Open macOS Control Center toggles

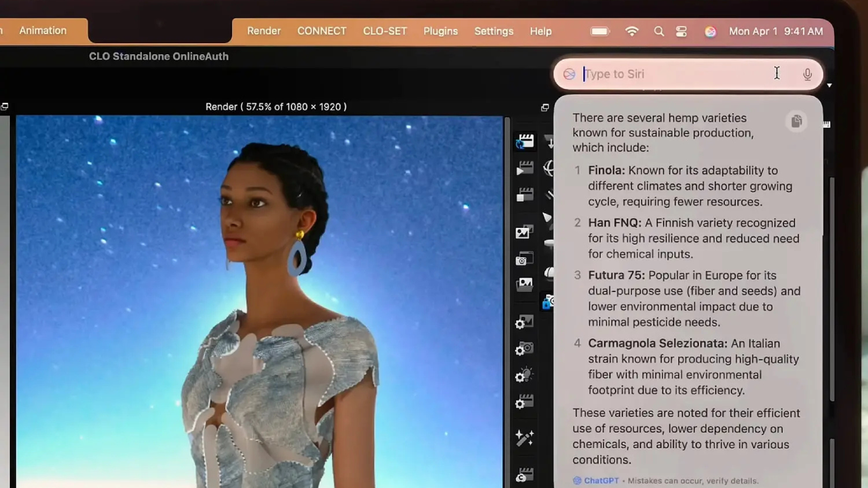681,31
